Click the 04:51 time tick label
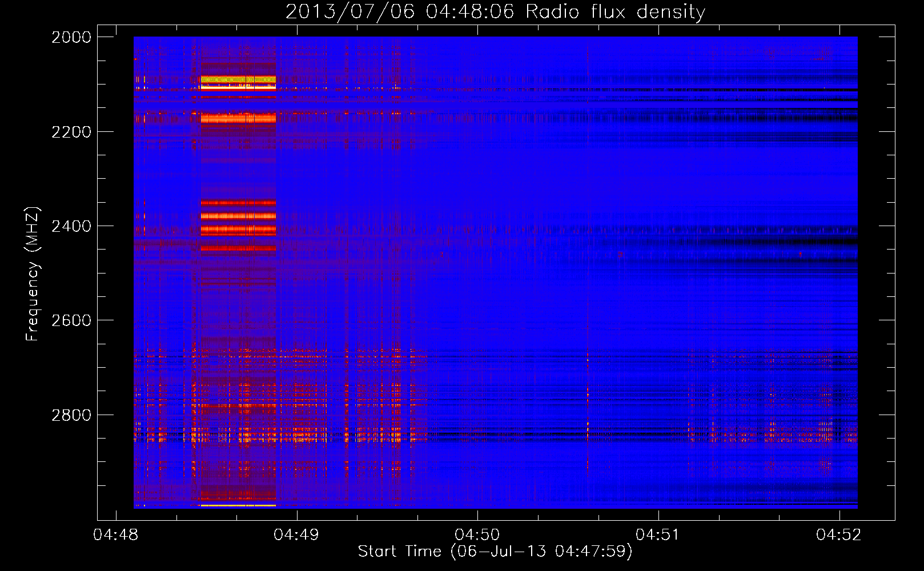The image size is (924, 571). (658, 534)
